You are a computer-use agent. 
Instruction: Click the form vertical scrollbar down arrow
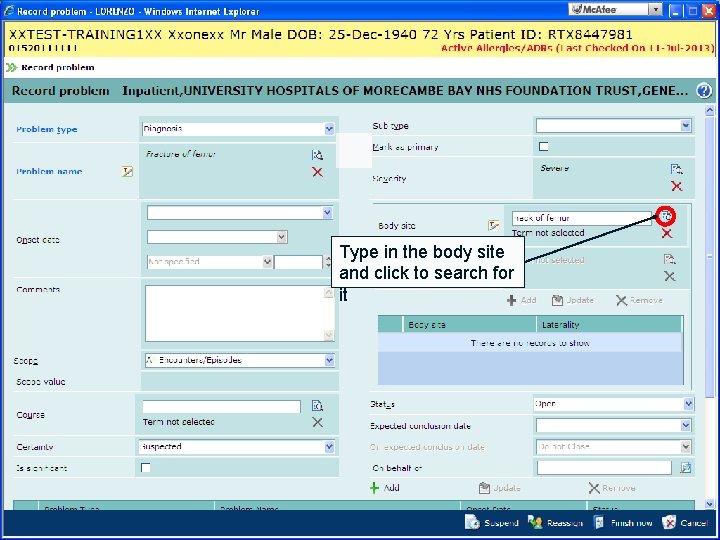click(x=709, y=504)
